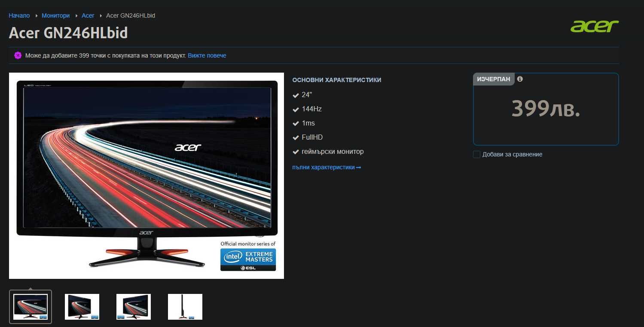The image size is (644, 327).
Task: Click the 24" feature entry
Action: tap(302, 95)
